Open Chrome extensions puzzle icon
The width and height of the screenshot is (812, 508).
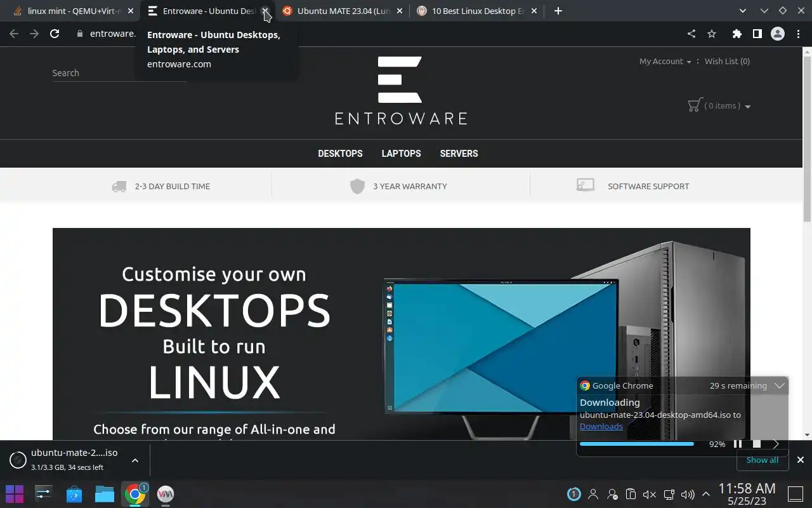coord(737,34)
